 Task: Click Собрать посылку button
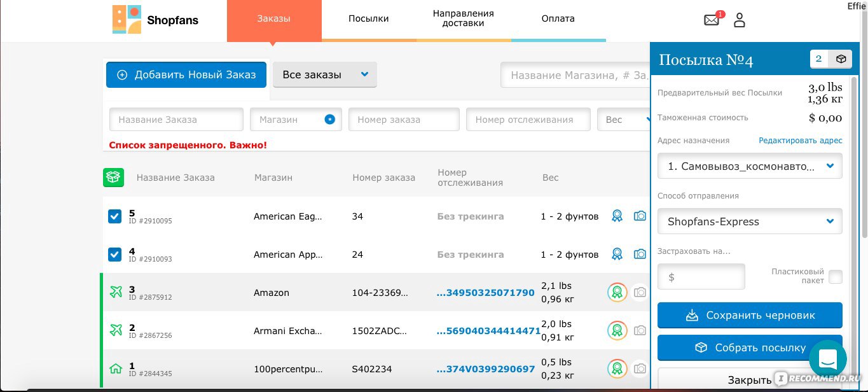(750, 347)
